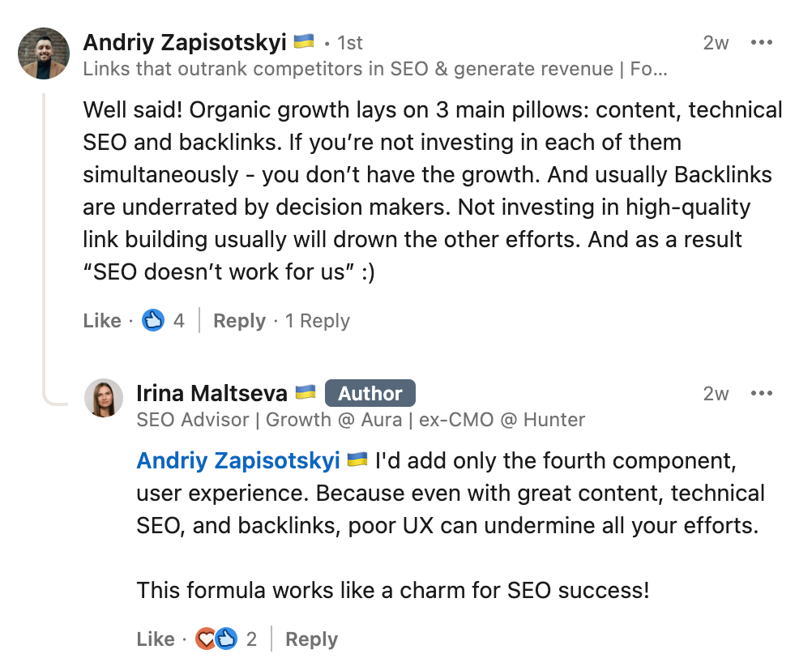Reply to Andriy Zapisotskyi's comment

(x=239, y=321)
